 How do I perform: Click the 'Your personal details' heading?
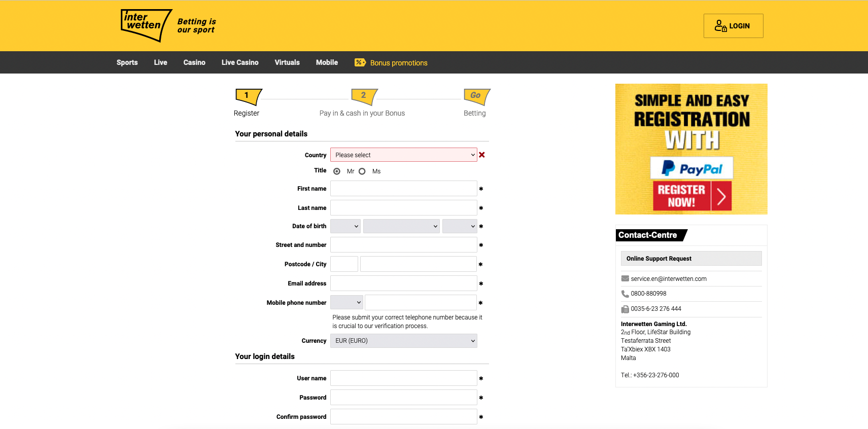click(x=271, y=134)
